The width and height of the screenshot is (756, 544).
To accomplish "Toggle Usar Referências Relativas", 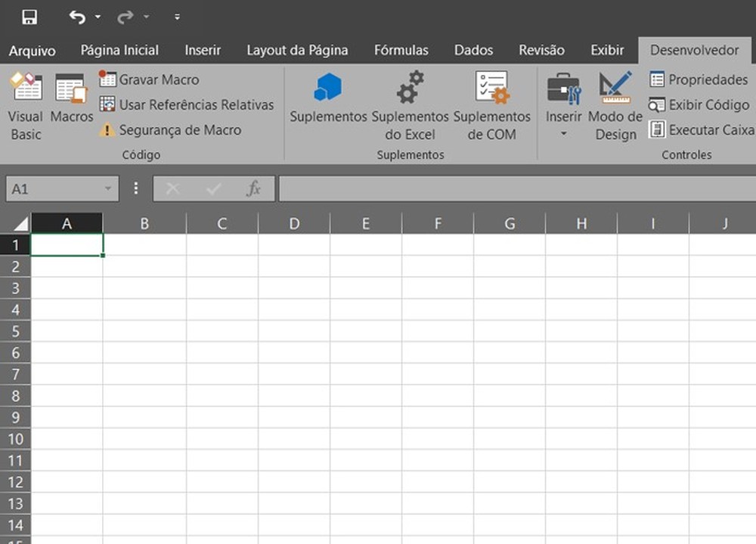I will click(187, 105).
